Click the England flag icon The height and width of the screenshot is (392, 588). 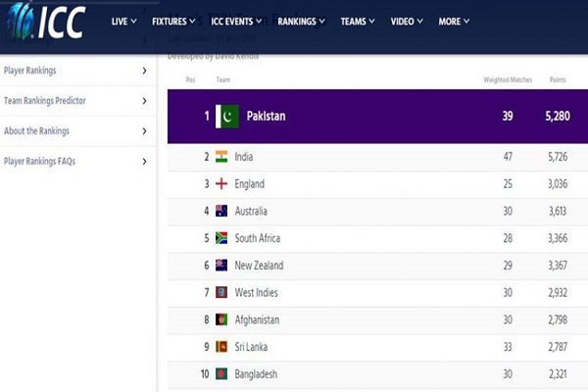click(221, 184)
